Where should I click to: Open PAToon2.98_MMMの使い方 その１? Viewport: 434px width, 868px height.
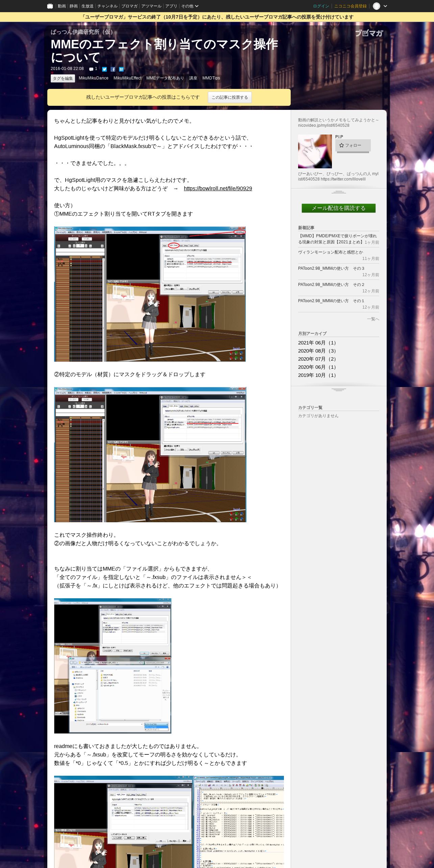[x=331, y=301]
